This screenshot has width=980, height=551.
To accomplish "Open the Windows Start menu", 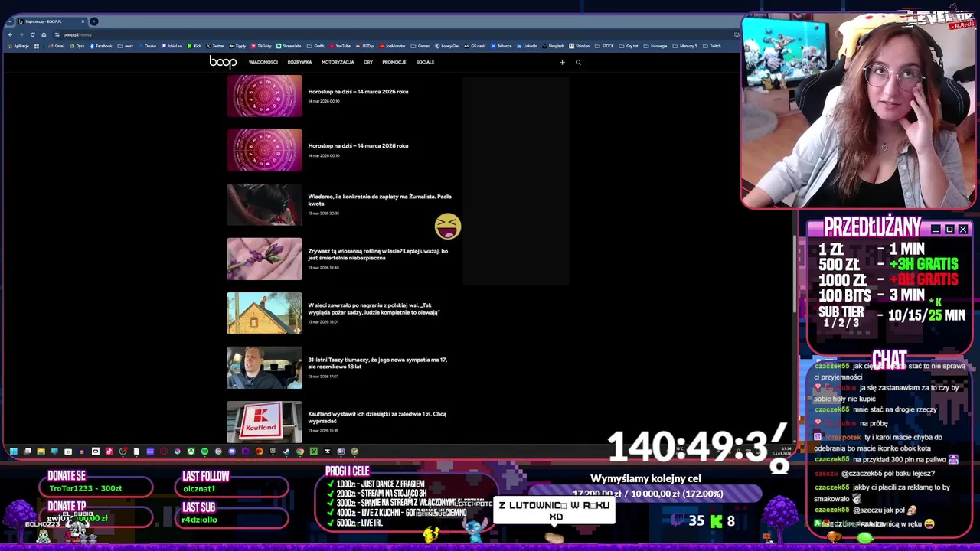I will point(14,452).
